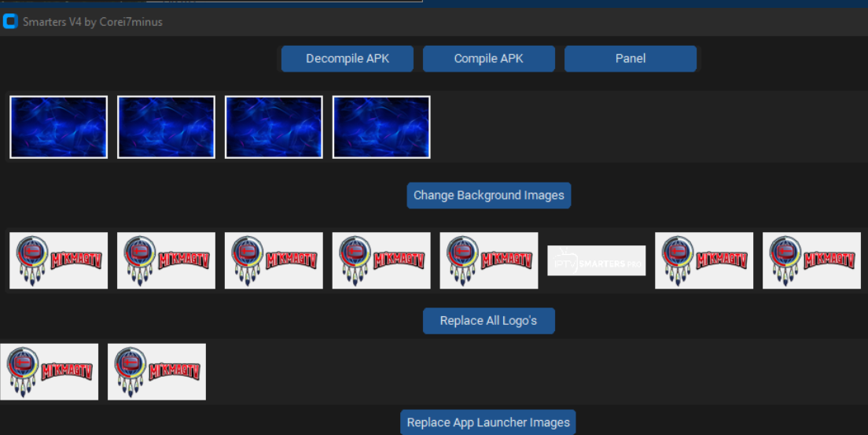Choose the third blue background thumbnail
868x435 pixels.
coord(274,127)
